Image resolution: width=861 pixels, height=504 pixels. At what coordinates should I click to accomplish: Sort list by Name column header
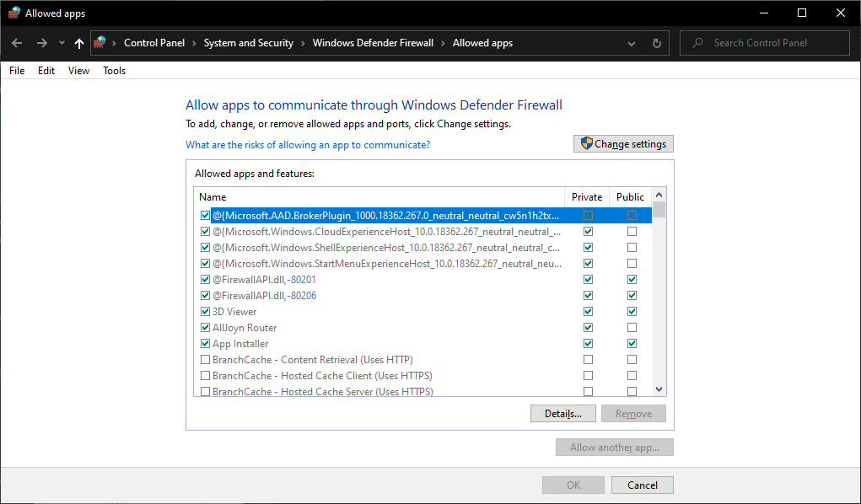tap(379, 197)
